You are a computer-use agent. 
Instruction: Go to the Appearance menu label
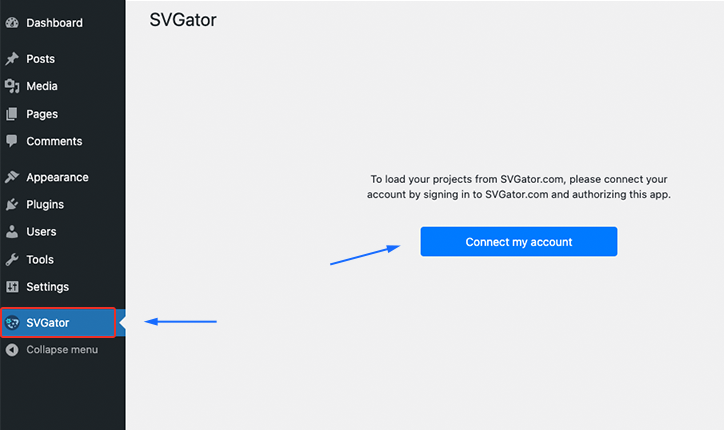(x=57, y=177)
